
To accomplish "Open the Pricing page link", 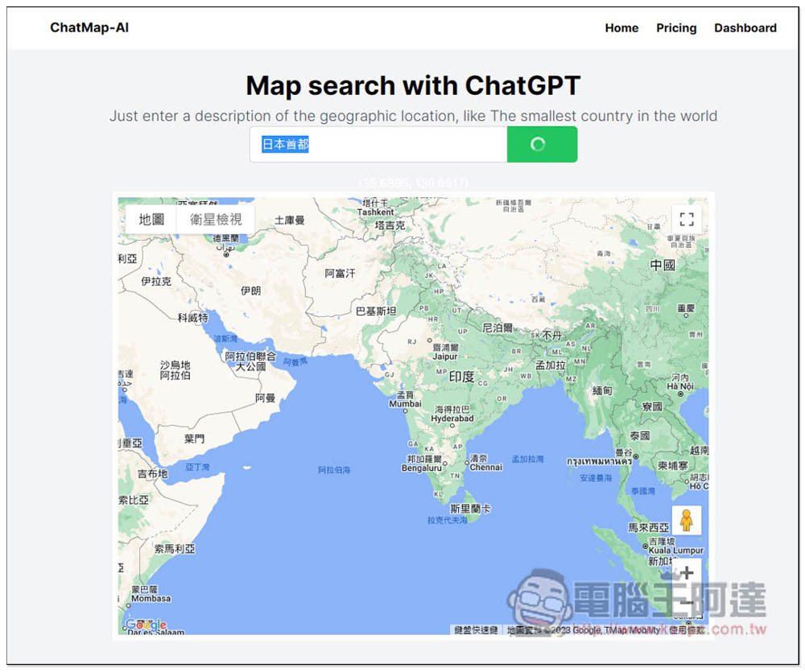I will click(676, 28).
